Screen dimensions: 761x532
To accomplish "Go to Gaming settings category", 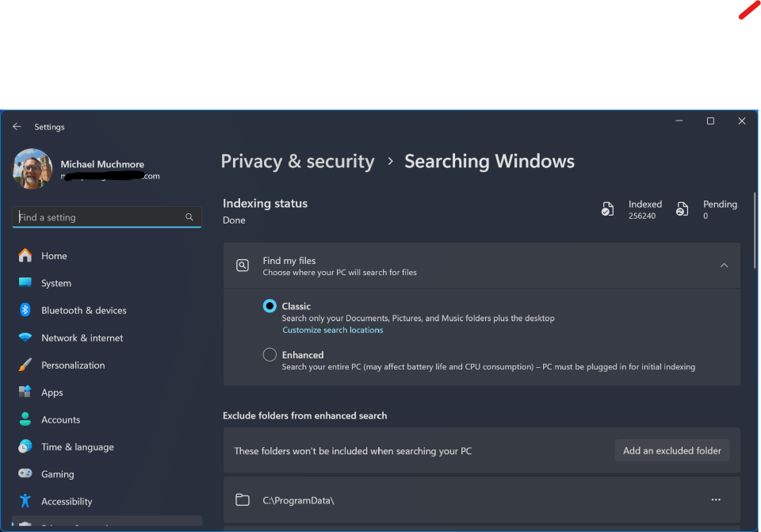I will pos(57,474).
